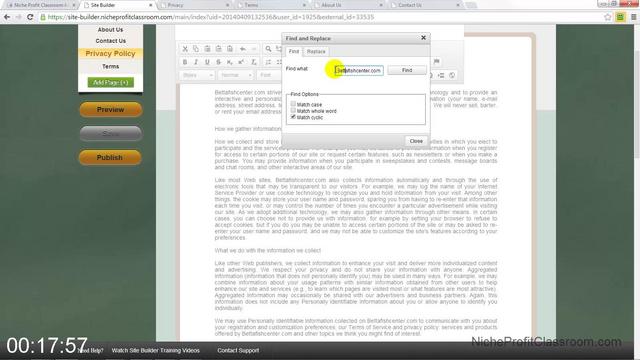Click the Publish button

110,158
